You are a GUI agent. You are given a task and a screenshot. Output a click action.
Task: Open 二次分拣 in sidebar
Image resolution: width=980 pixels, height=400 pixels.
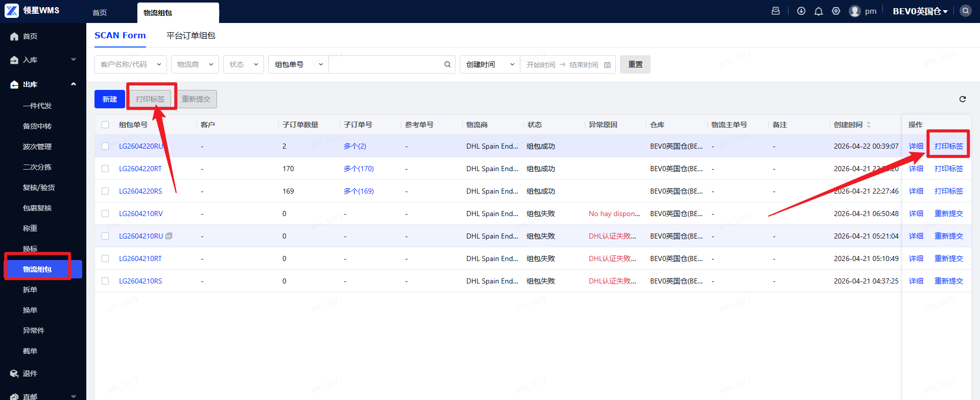[37, 167]
